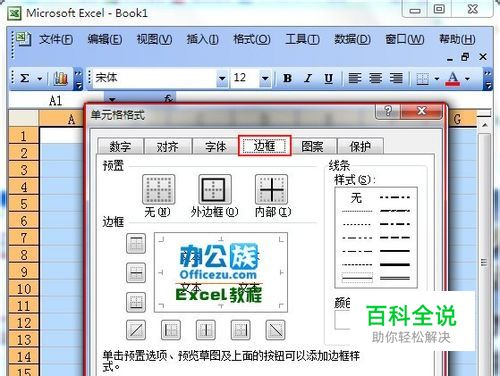The width and height of the screenshot is (500, 376).
Task: Toggle Underline formatting
Action: click(x=329, y=78)
